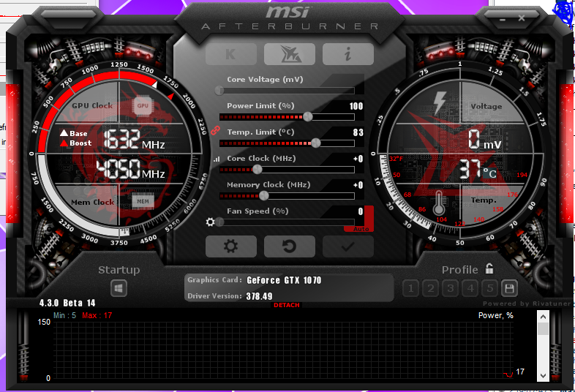
Task: Click the Fan Speed slider handle
Action: tap(219, 222)
